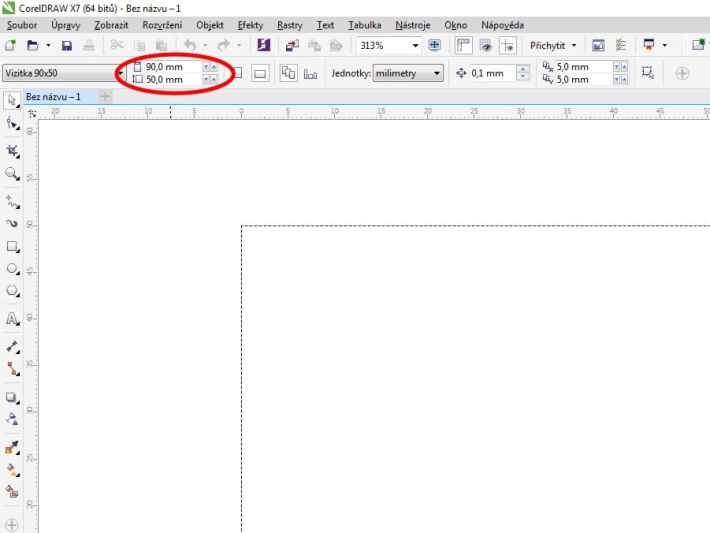This screenshot has width=710, height=533.
Task: Select the Interactive Fill tool
Action: 12,470
